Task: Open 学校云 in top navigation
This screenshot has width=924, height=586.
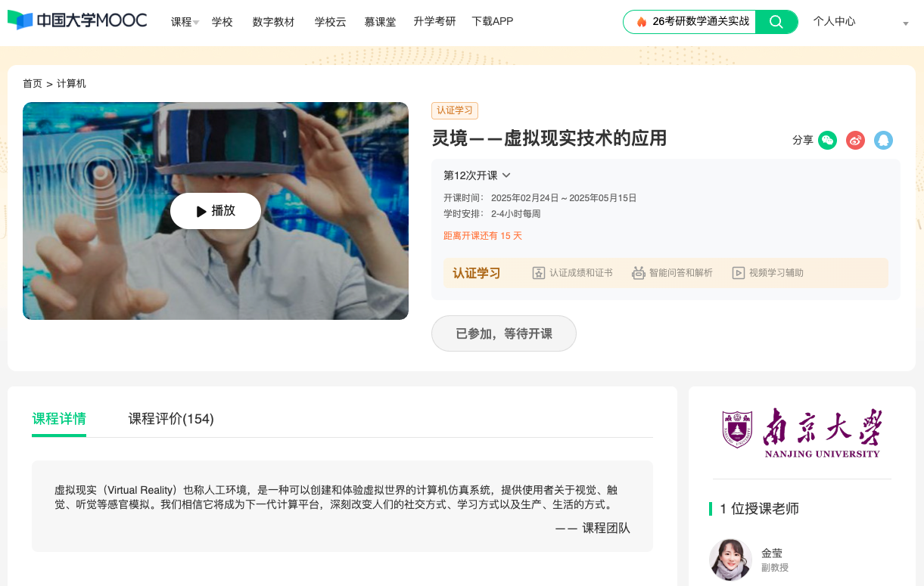Action: coord(330,22)
